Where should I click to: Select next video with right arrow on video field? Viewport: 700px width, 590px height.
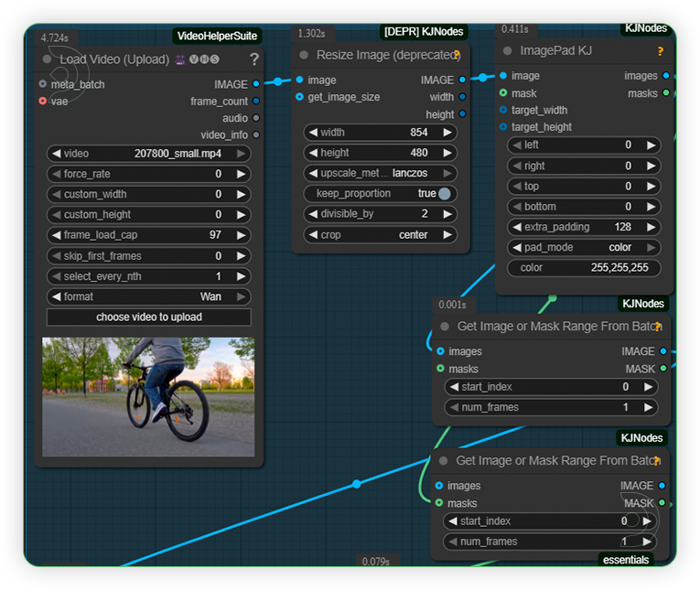[241, 154]
